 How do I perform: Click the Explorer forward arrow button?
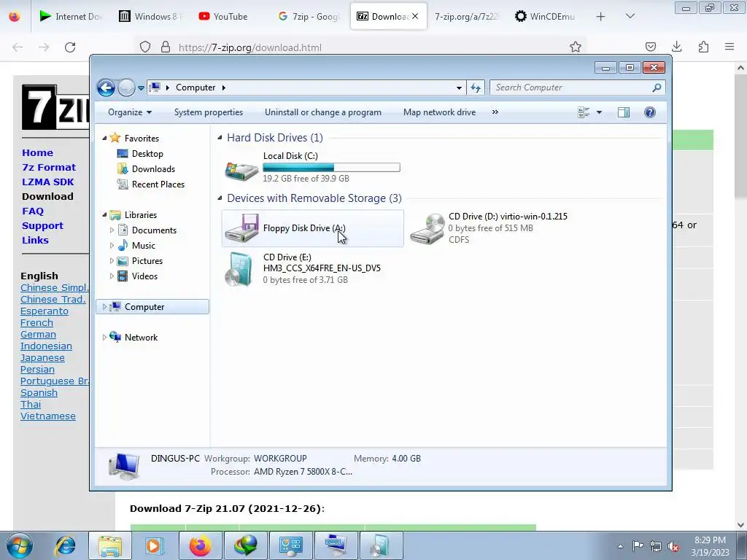[126, 87]
